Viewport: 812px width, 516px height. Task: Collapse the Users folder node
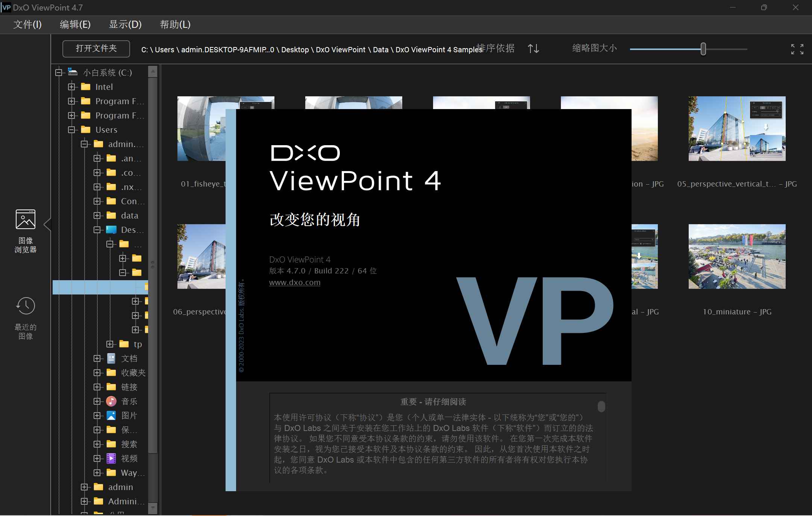coord(71,130)
